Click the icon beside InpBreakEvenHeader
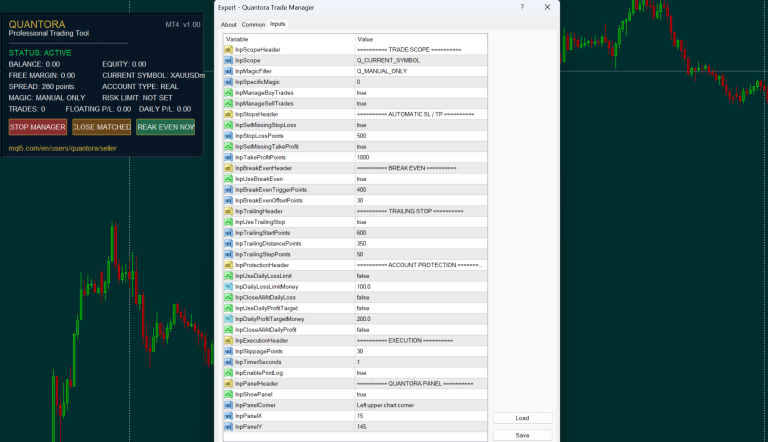768x442 pixels. click(x=228, y=168)
